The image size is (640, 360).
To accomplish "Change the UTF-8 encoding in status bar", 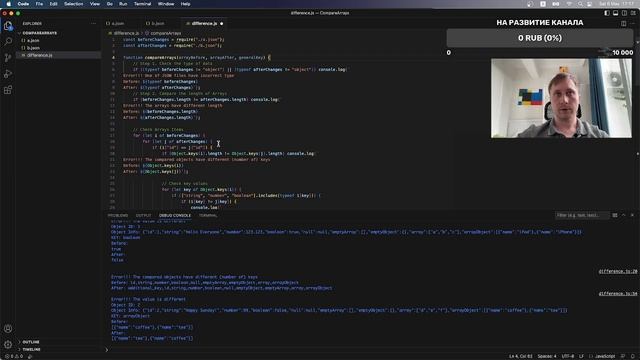I will pos(568,356).
